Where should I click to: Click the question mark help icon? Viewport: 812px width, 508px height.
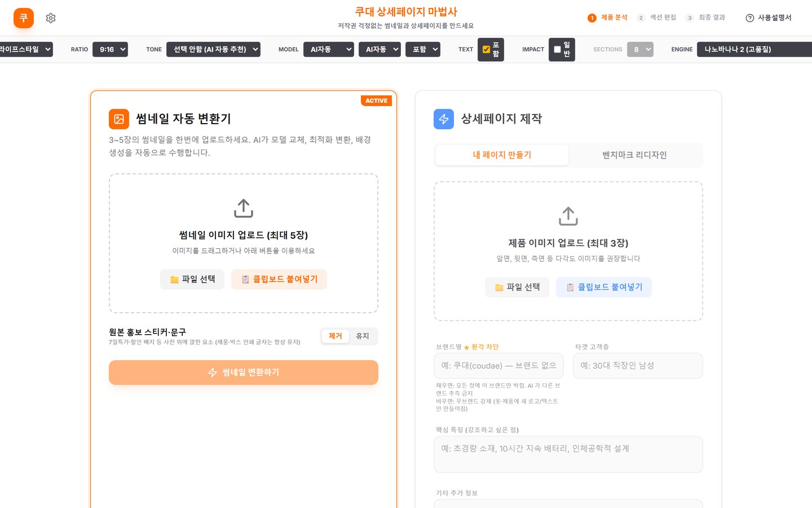[x=750, y=18]
